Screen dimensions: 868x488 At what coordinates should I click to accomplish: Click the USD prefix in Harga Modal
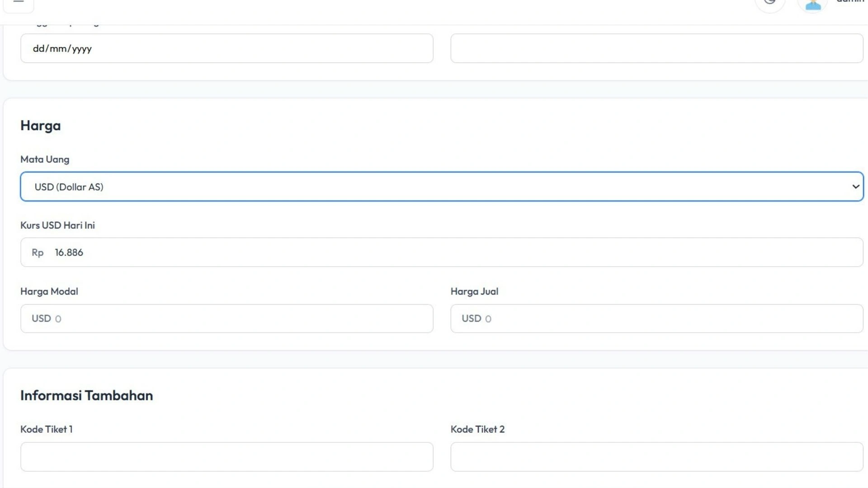(41, 319)
